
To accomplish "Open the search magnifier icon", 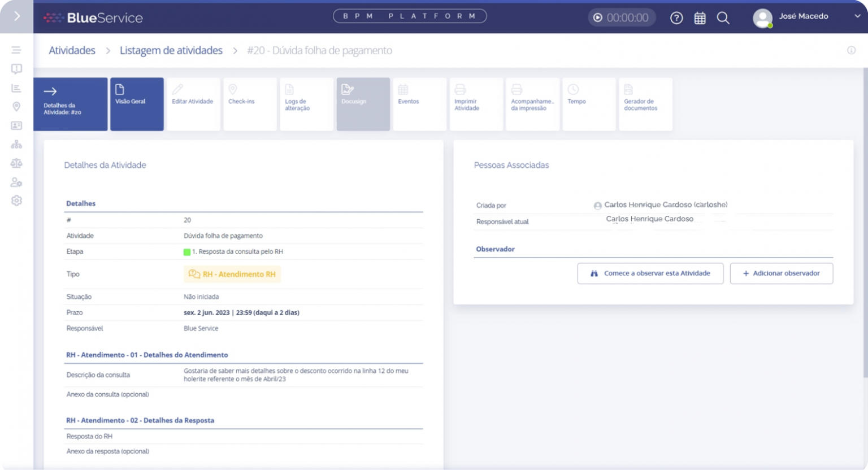I will [x=723, y=18].
